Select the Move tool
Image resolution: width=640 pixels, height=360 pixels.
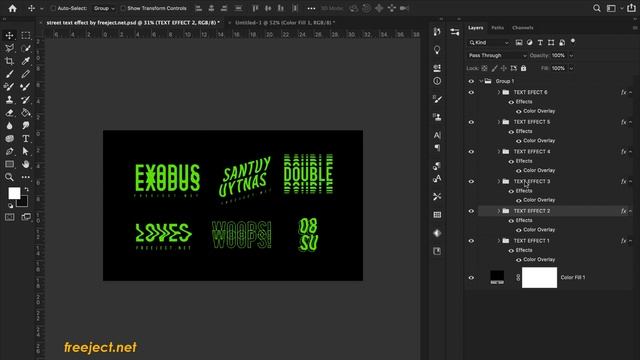point(9,36)
